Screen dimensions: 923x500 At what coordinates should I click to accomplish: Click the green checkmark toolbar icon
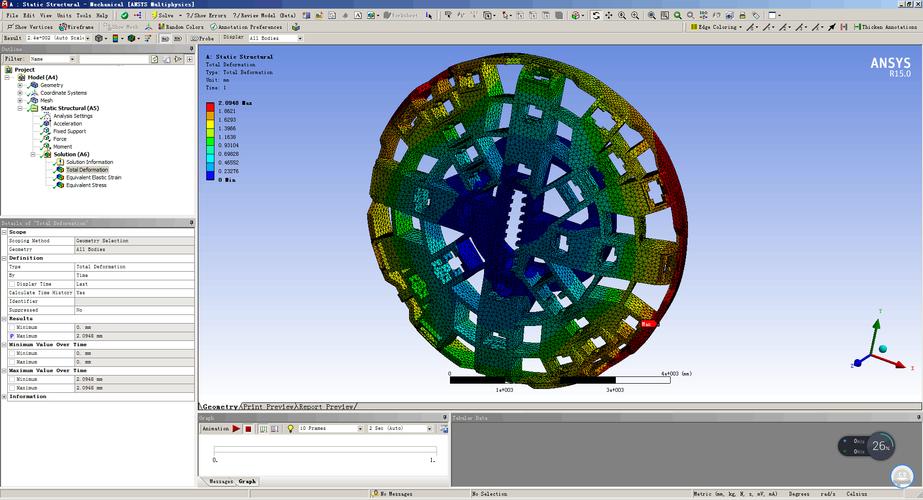click(x=124, y=15)
